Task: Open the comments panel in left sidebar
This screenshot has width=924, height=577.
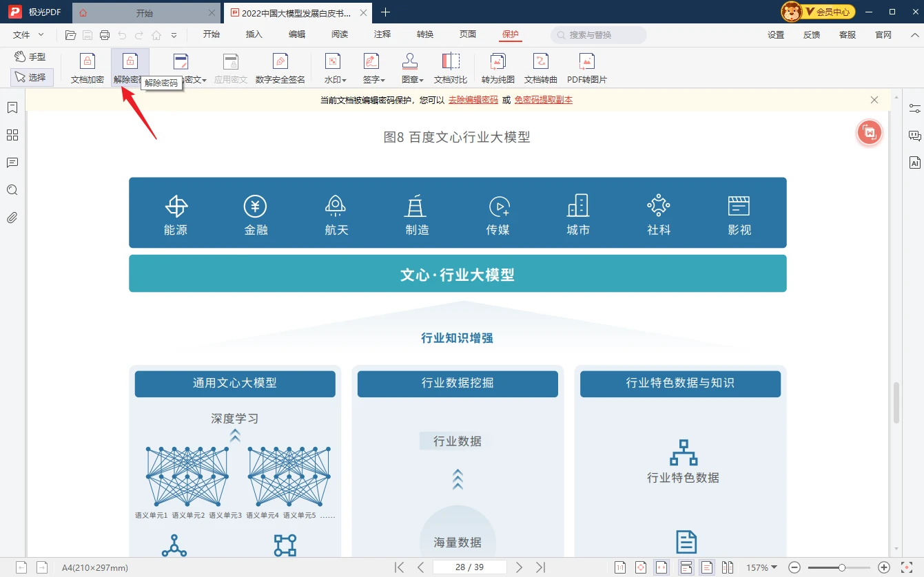Action: click(x=12, y=162)
